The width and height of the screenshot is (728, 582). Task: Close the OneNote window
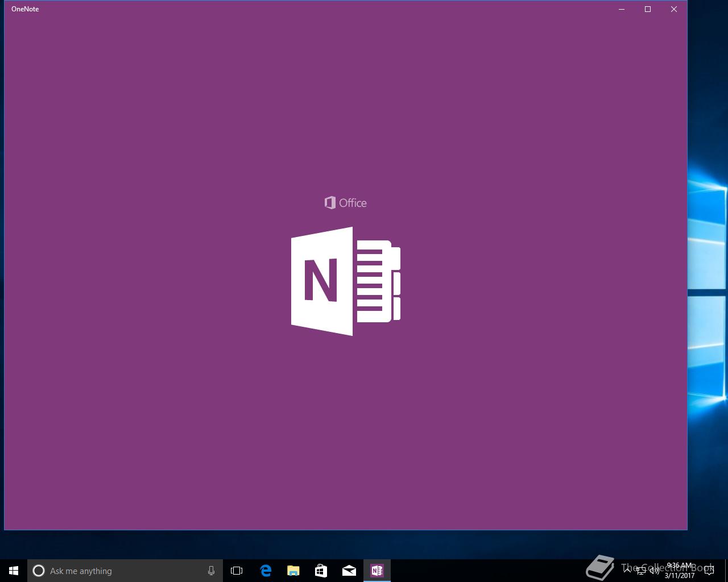pos(674,9)
